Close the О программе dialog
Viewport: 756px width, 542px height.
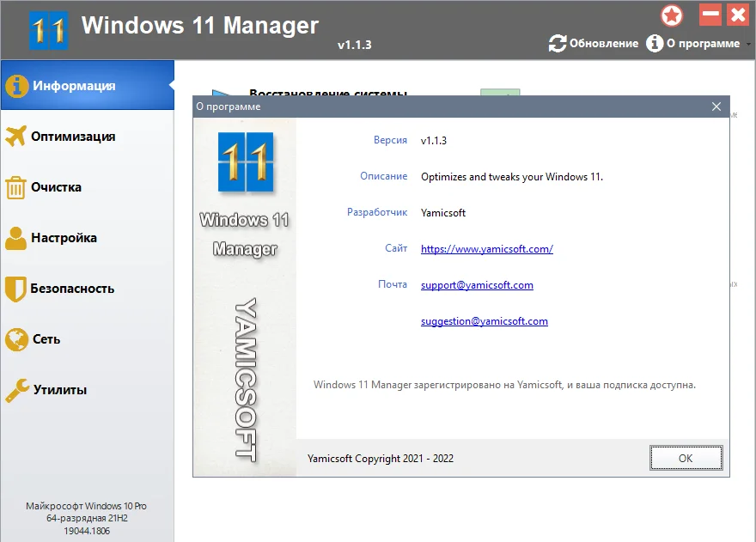click(716, 107)
